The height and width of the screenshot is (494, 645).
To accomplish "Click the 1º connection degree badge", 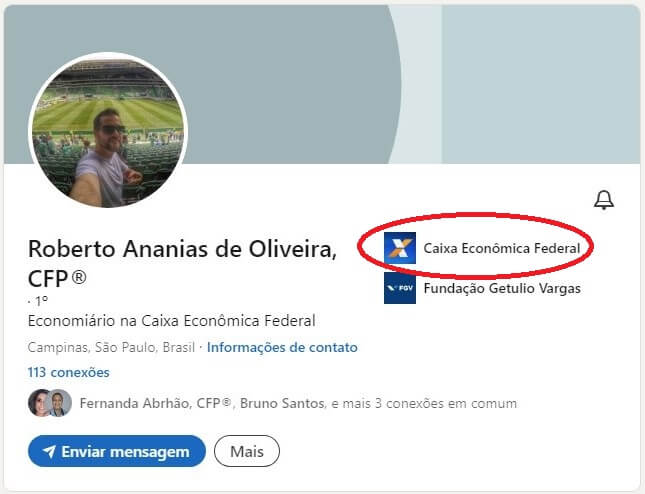I will click(38, 302).
